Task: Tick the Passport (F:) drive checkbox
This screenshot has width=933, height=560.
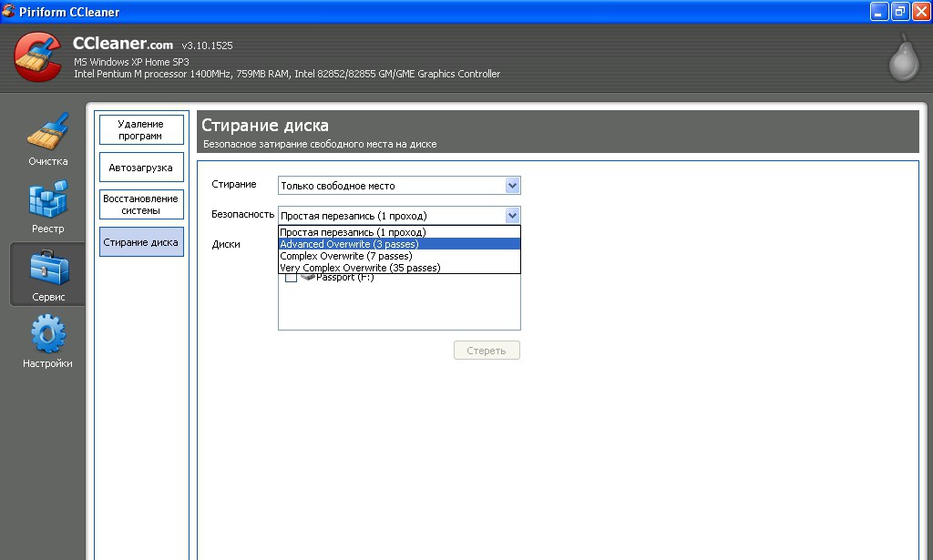Action: (291, 278)
